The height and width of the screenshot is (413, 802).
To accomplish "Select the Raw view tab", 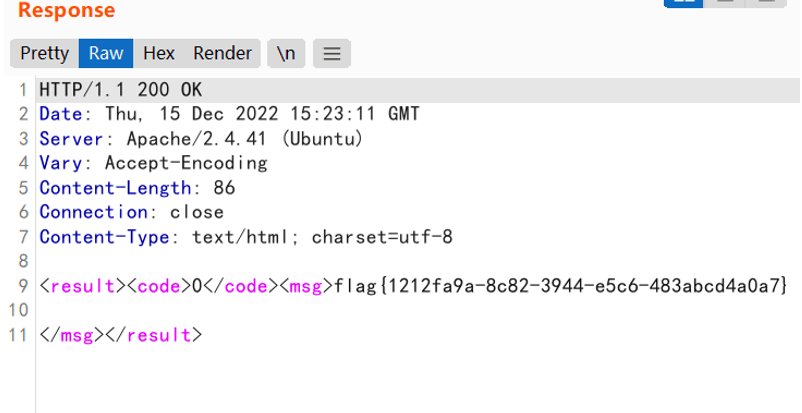I will [x=106, y=53].
